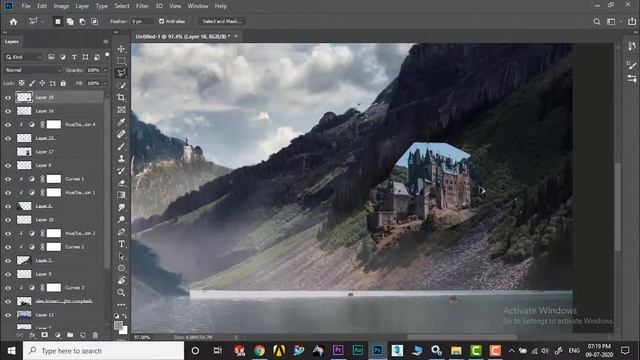Click the background color swatch
Viewport: 640px width, 360px height.
coord(124,330)
